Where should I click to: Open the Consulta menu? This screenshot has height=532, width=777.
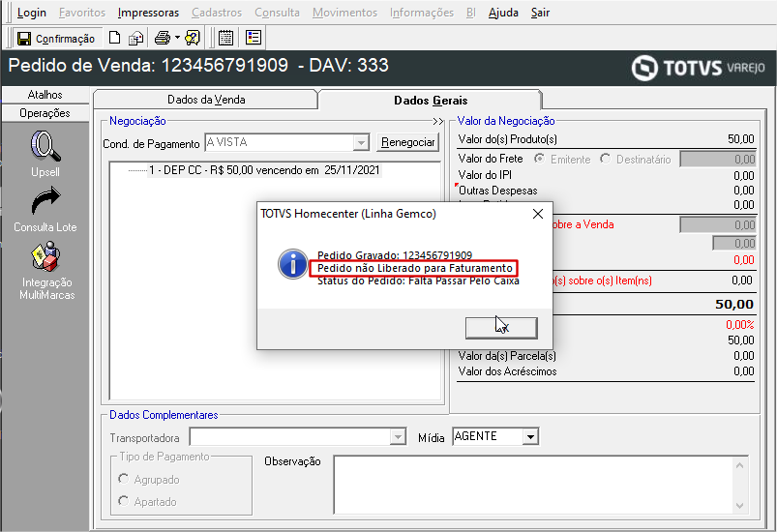(277, 13)
